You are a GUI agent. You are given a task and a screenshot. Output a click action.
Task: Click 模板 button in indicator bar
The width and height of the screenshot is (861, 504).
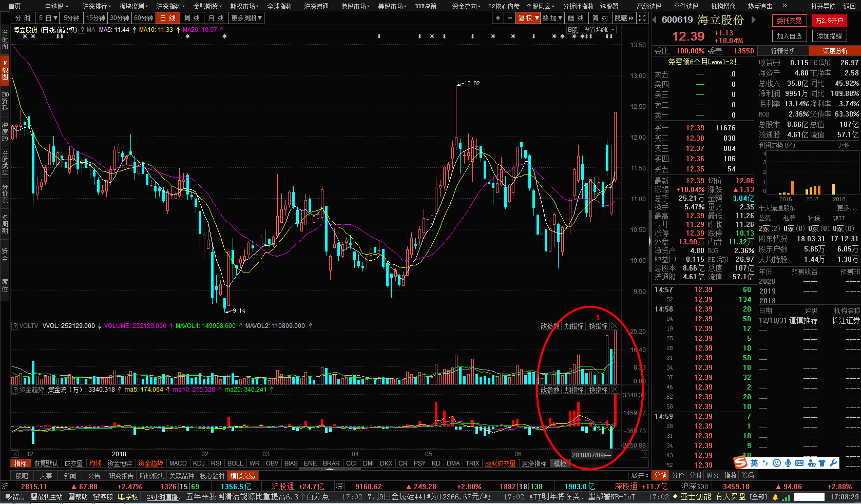tap(560, 463)
